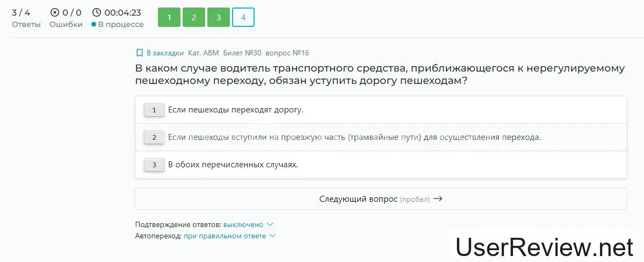Select answer key 2 about трамвайные пути

tap(154, 138)
